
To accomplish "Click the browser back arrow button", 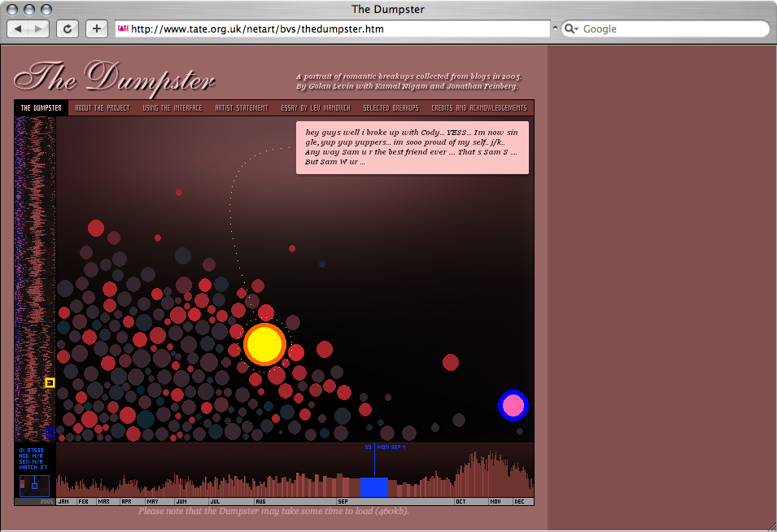I will [x=19, y=28].
